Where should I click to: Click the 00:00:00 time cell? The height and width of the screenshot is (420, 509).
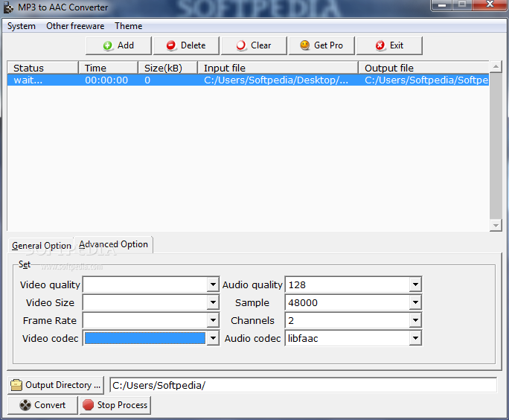106,80
